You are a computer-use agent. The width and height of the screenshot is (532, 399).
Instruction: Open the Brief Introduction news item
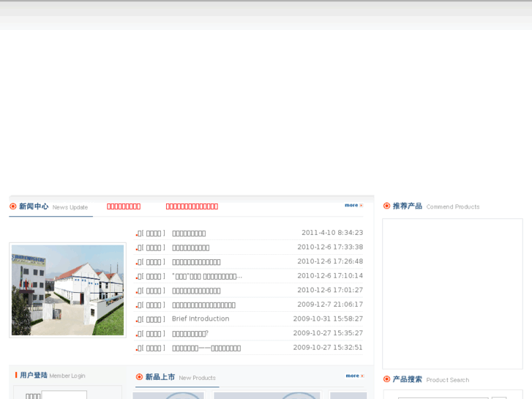(201, 318)
